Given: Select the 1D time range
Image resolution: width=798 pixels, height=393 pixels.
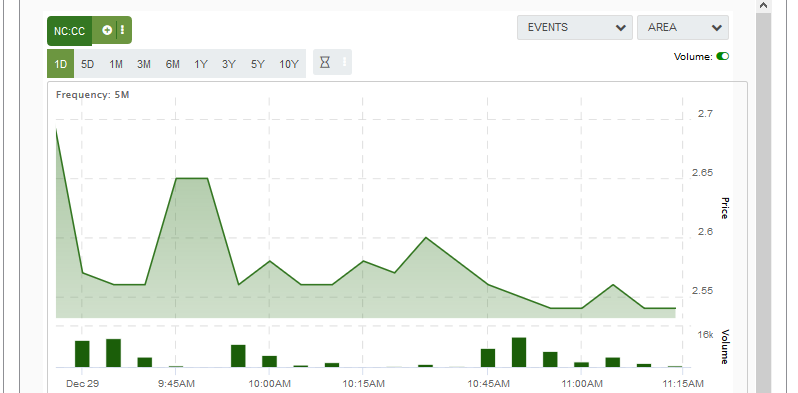Looking at the screenshot, I should (x=61, y=64).
